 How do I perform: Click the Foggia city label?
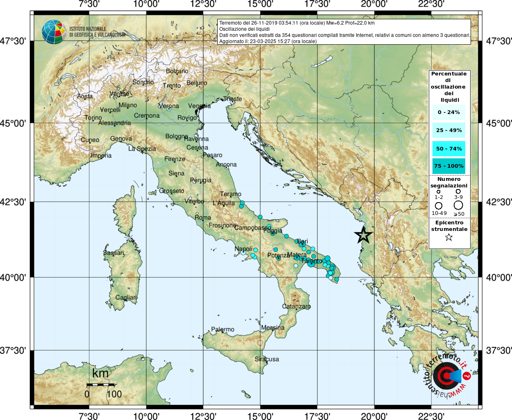coord(273,231)
